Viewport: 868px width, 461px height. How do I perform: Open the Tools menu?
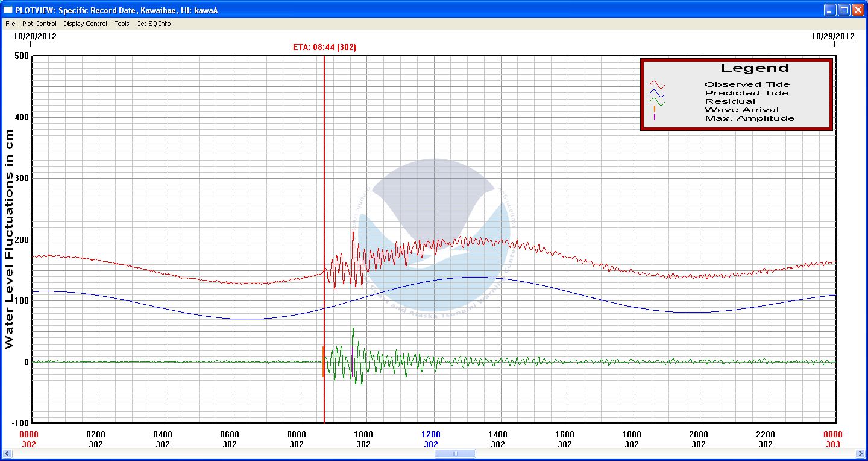[122, 24]
